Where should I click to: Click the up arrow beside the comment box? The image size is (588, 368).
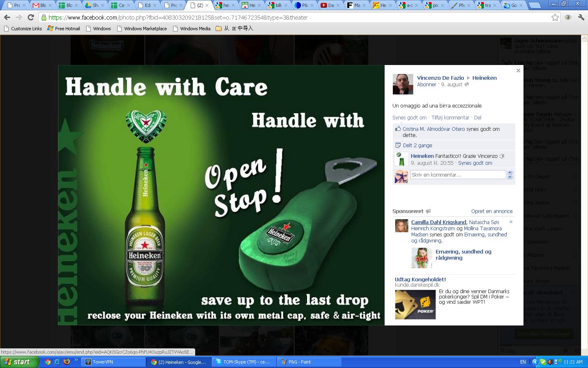tap(510, 172)
